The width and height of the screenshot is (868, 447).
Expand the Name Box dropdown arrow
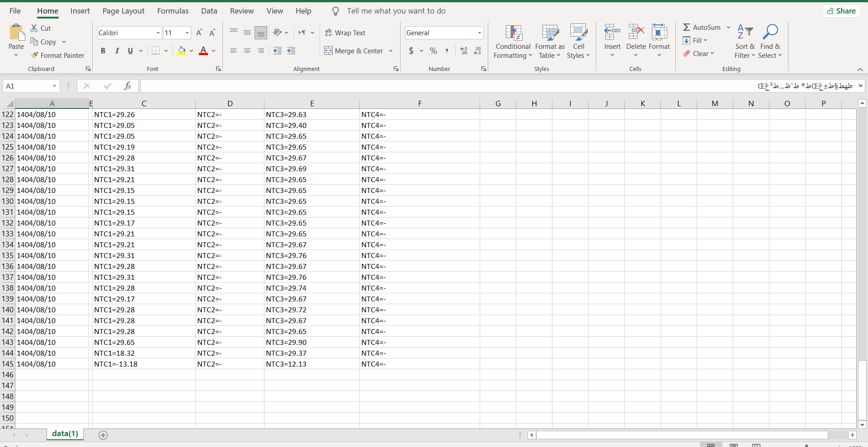tap(54, 86)
